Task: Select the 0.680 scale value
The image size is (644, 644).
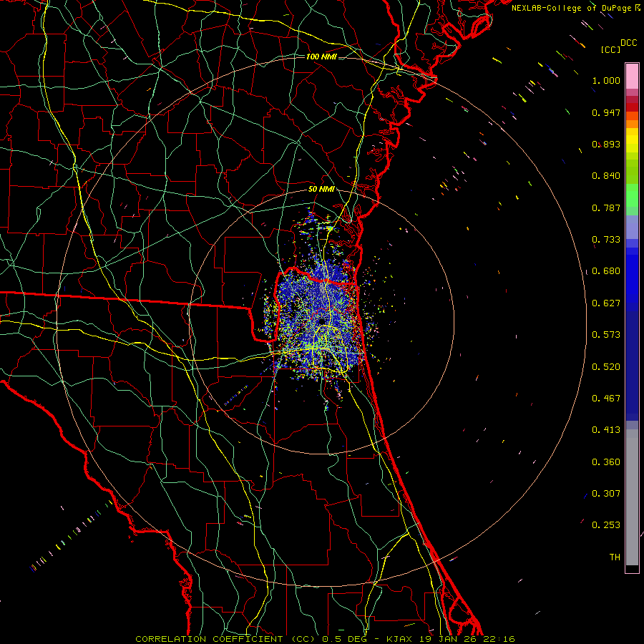Action: [606, 271]
